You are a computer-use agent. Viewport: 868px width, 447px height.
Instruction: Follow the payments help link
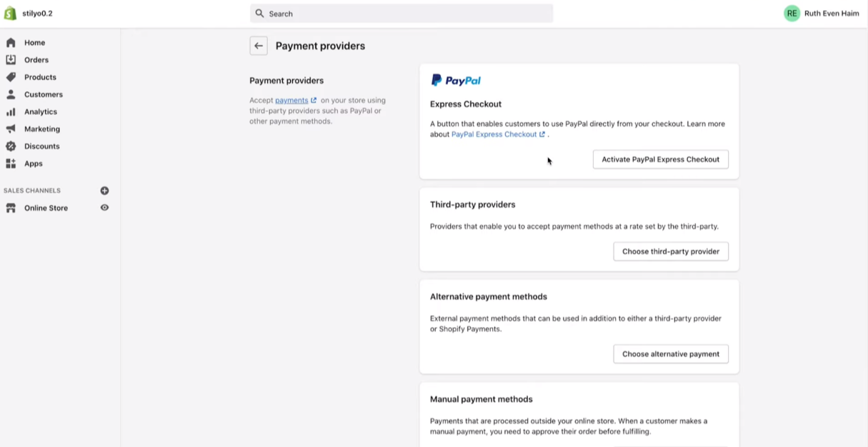point(291,101)
